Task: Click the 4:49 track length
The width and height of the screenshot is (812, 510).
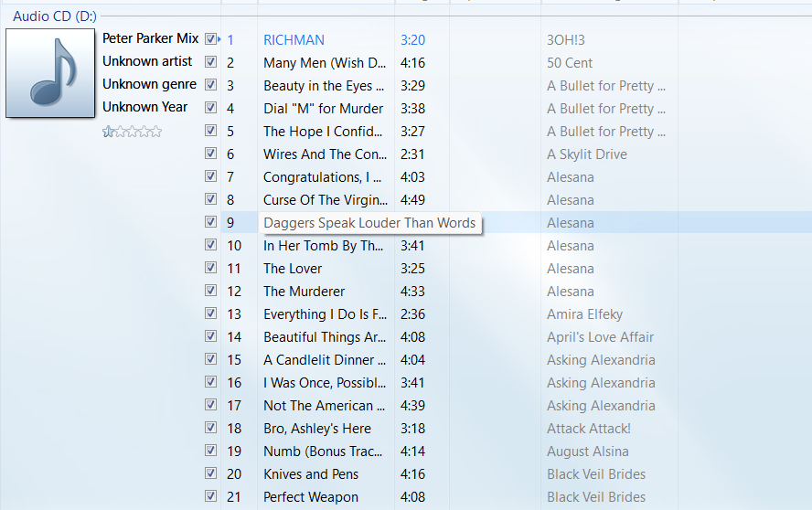Action: click(412, 200)
